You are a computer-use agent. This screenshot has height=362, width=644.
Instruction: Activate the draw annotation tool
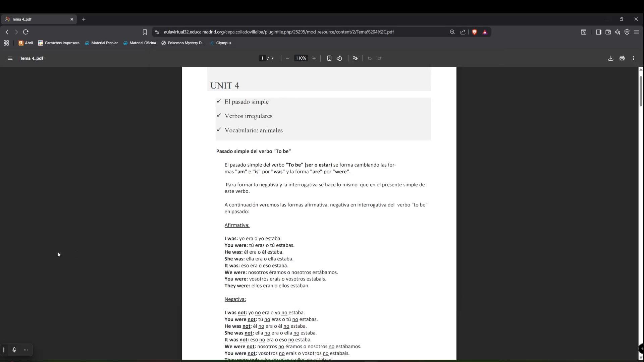[355, 58]
